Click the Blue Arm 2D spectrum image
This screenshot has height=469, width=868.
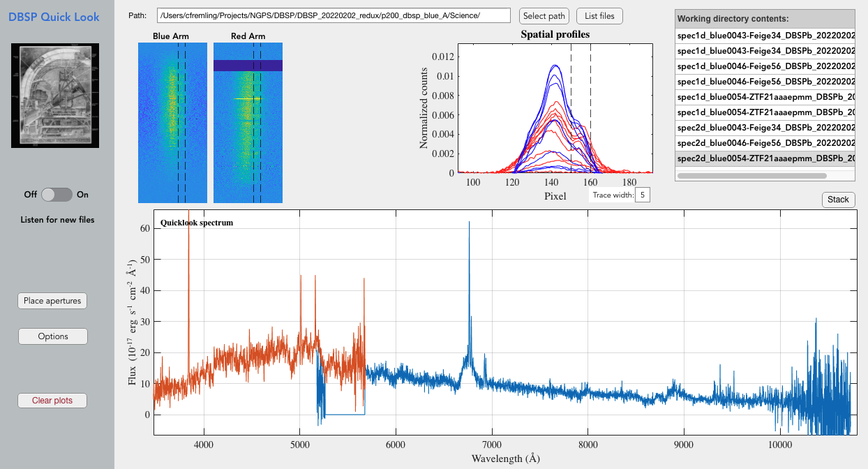pos(172,122)
